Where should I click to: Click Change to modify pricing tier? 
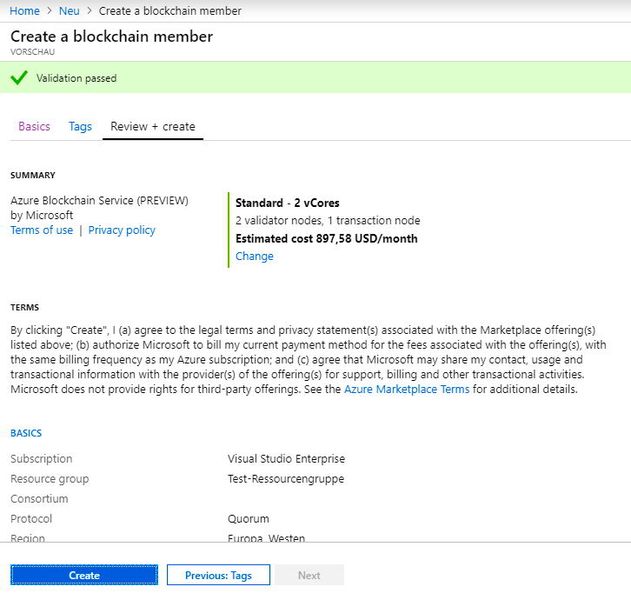click(x=254, y=256)
